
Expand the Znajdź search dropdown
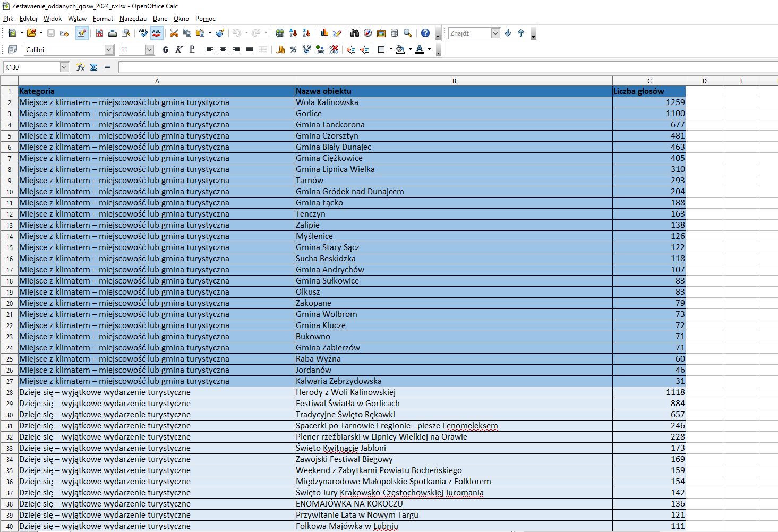pos(495,33)
